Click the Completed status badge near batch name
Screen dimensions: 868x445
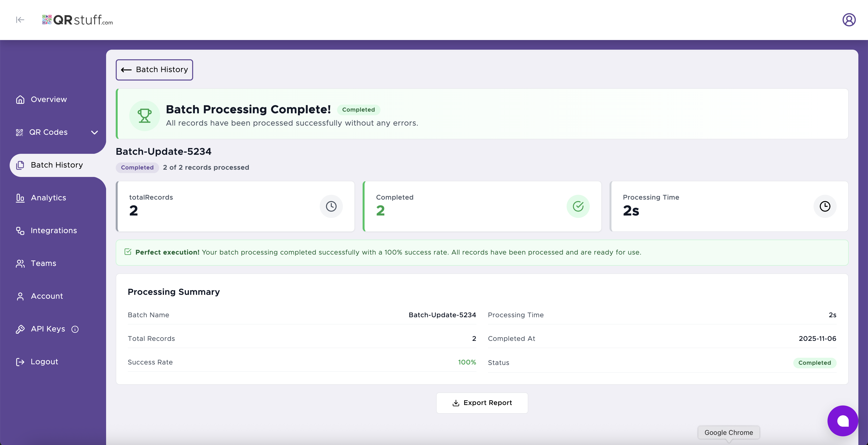[x=137, y=168]
